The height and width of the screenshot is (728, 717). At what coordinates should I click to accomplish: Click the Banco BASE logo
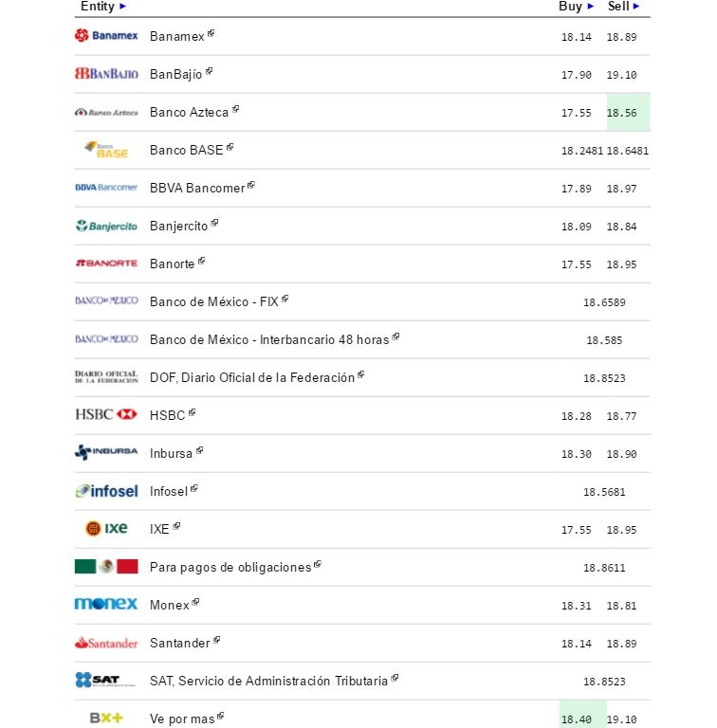106,150
